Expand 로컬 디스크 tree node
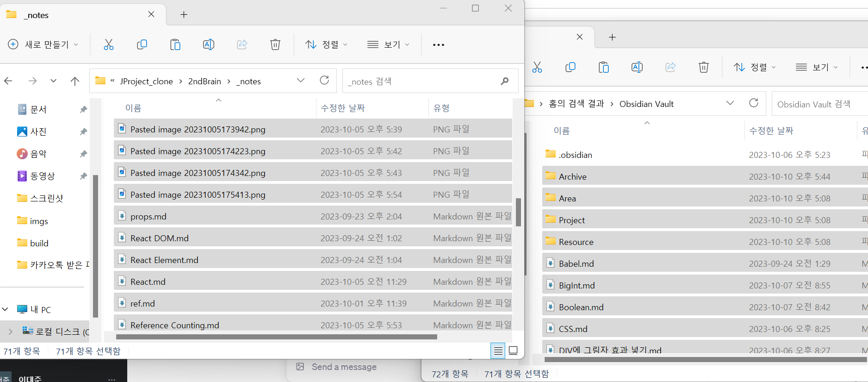This screenshot has width=868, height=382. tap(10, 332)
